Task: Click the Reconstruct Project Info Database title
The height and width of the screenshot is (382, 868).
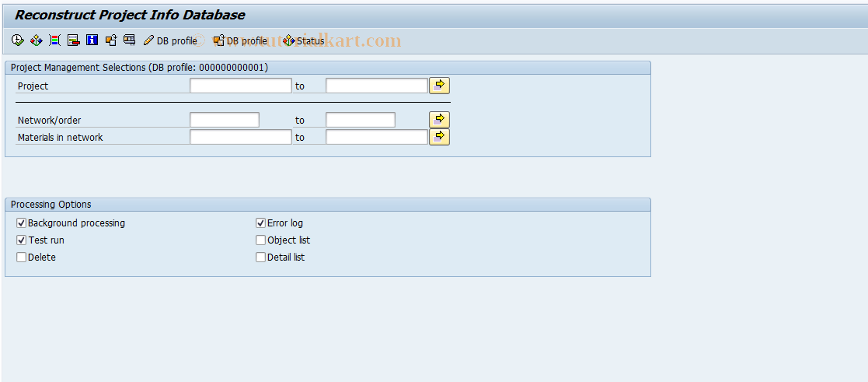Action: (x=130, y=15)
